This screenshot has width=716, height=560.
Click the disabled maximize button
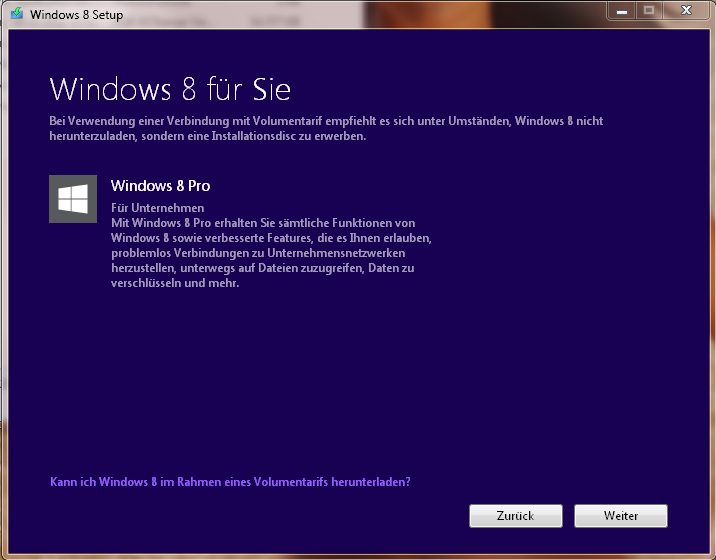pyautogui.click(x=649, y=11)
